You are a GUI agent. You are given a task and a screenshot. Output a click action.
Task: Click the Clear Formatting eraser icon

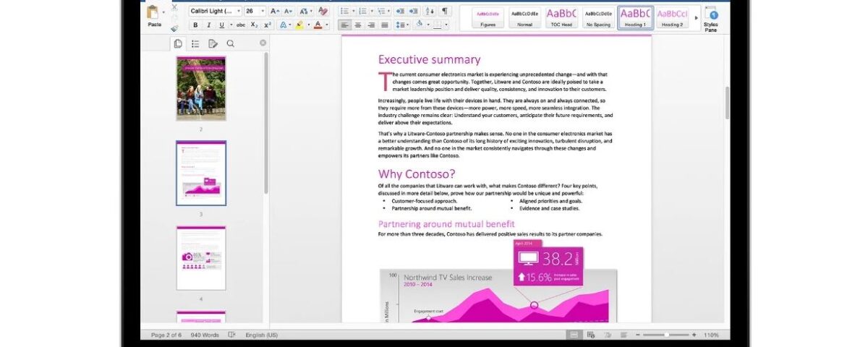323,12
